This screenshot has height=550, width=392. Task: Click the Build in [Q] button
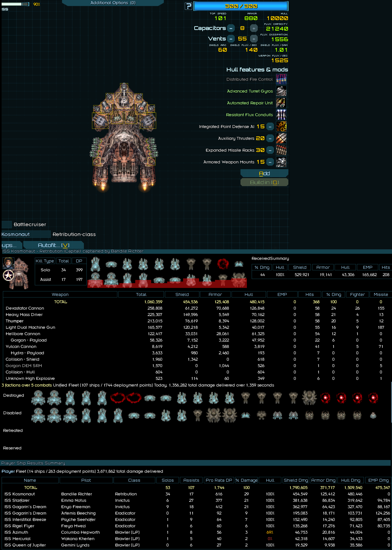(x=264, y=182)
